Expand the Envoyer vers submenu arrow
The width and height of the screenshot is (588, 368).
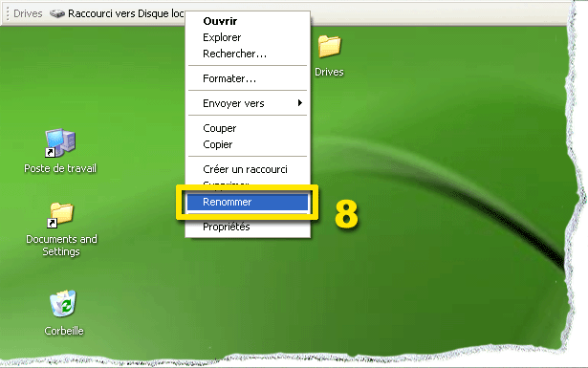click(299, 102)
